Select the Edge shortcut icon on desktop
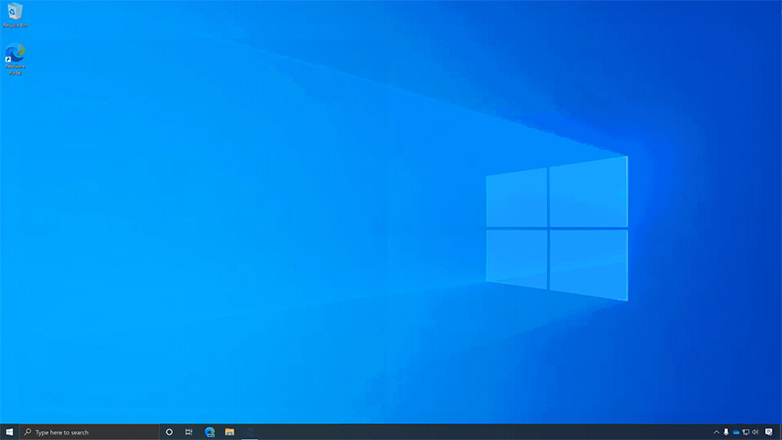Image resolution: width=782 pixels, height=440 pixels. 15,53
